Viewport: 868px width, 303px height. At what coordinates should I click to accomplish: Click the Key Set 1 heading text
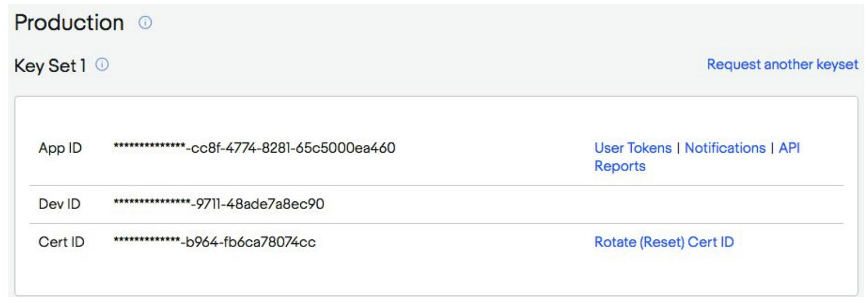(x=50, y=66)
